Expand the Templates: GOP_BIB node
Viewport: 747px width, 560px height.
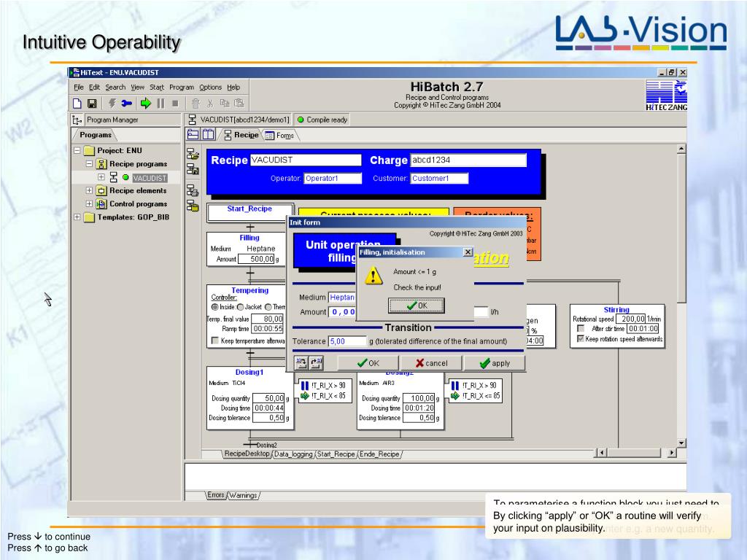click(77, 217)
